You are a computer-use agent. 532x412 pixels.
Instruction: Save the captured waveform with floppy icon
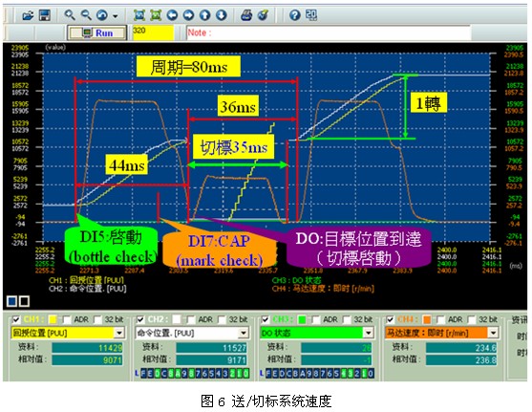click(x=45, y=15)
